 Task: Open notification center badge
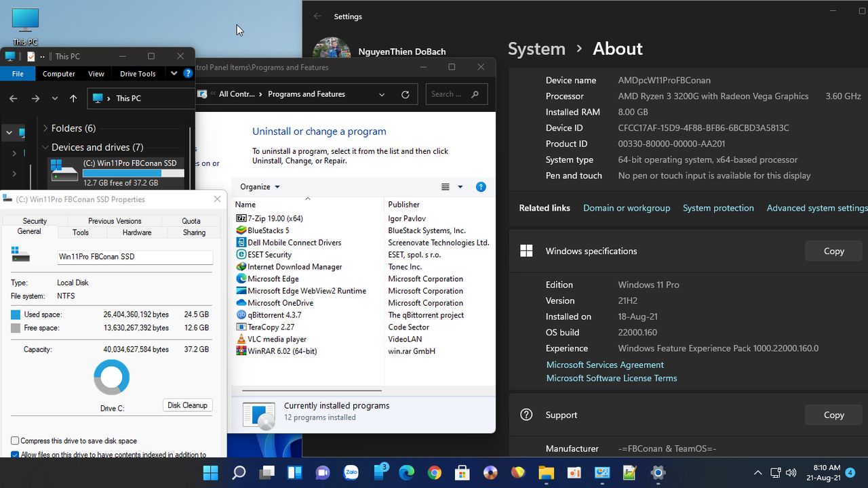pyautogui.click(x=850, y=472)
